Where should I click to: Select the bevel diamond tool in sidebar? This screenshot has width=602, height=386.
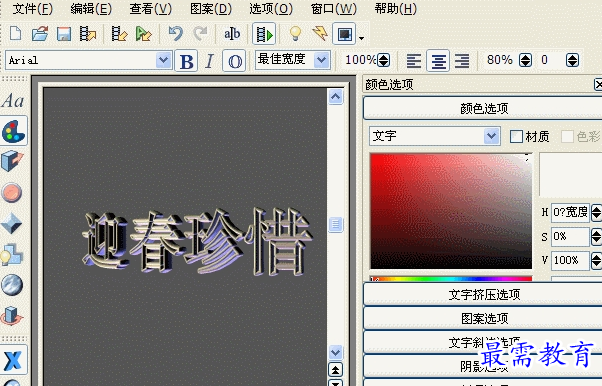coord(12,223)
